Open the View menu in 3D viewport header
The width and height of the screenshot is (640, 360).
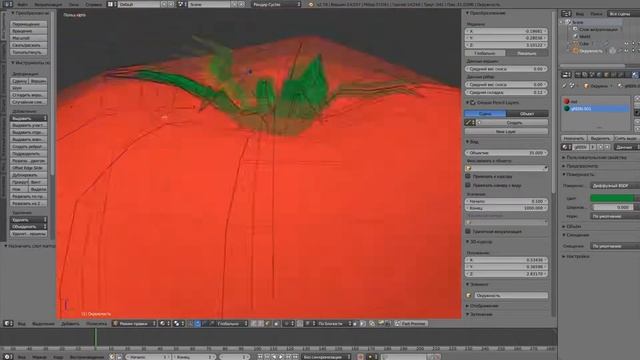pos(21,324)
